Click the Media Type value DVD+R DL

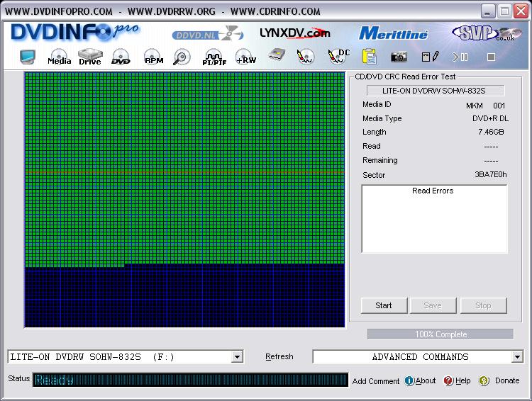click(x=490, y=118)
